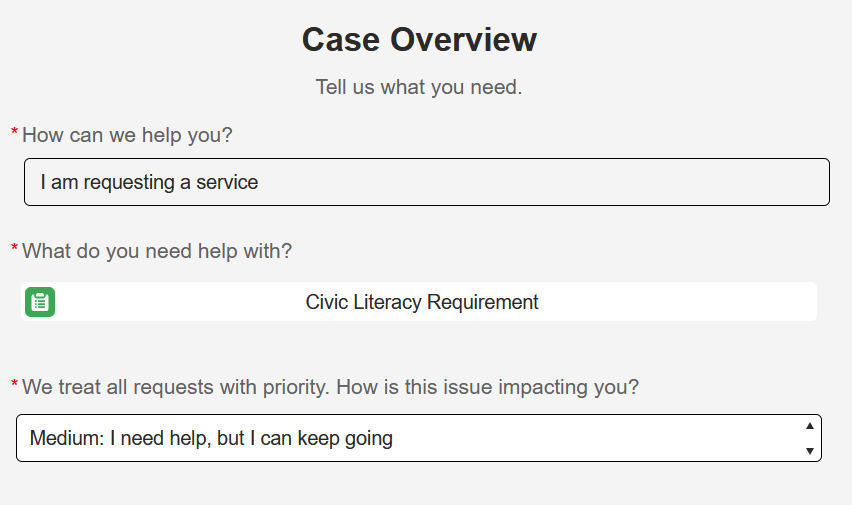The height and width of the screenshot is (505, 852).
Task: Click the Case Overview heading
Action: (419, 40)
